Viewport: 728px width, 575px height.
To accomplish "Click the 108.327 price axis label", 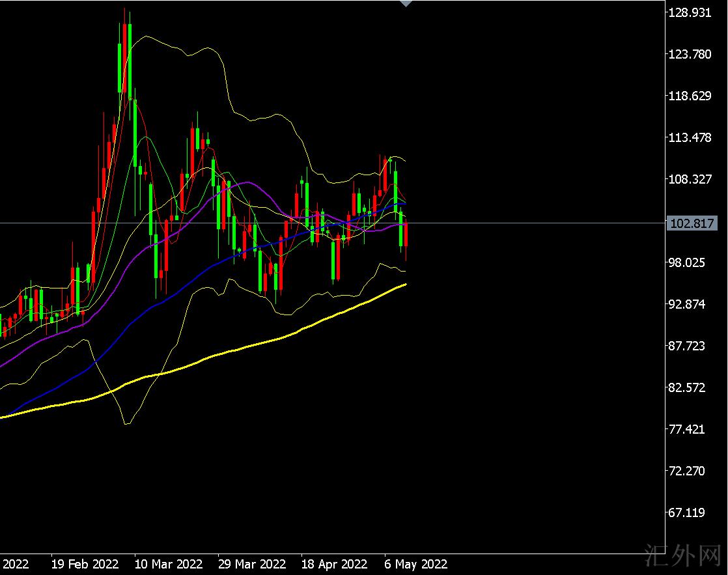I will click(x=691, y=179).
